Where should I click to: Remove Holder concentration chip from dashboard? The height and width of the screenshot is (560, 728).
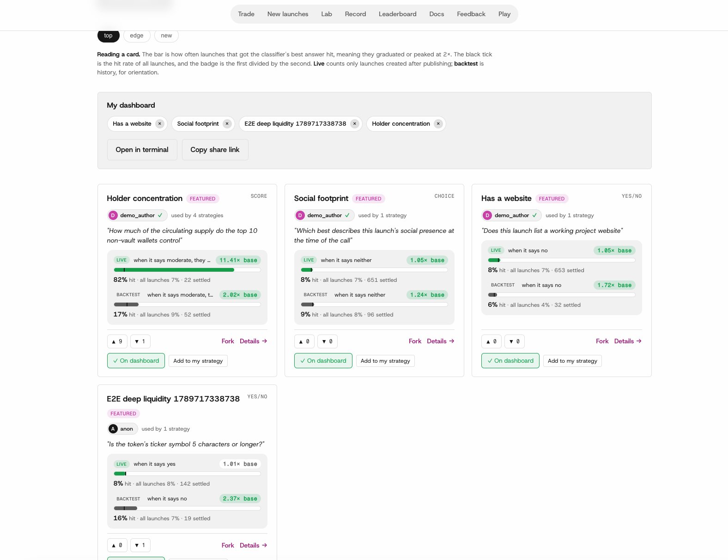pos(438,124)
